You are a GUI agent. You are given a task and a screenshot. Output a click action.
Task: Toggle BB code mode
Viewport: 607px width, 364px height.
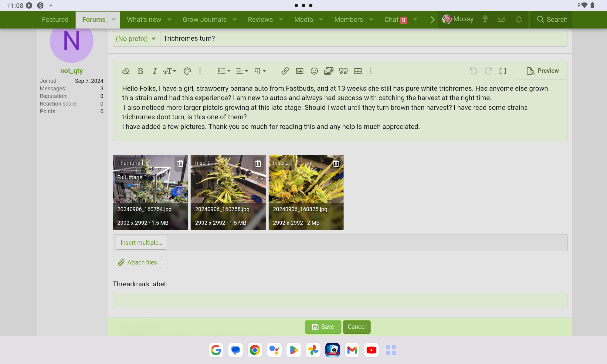pyautogui.click(x=503, y=71)
